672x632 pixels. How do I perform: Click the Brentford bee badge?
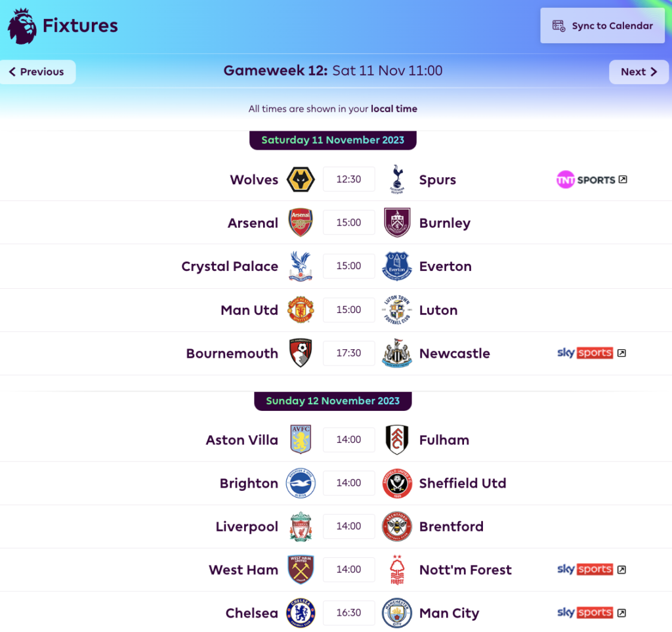tap(397, 526)
